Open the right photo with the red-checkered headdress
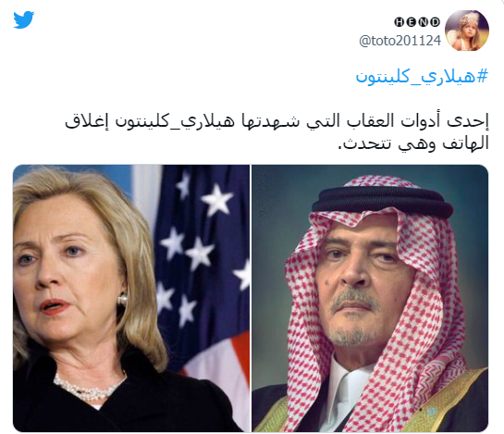The height and width of the screenshot is (434, 504). point(370,298)
